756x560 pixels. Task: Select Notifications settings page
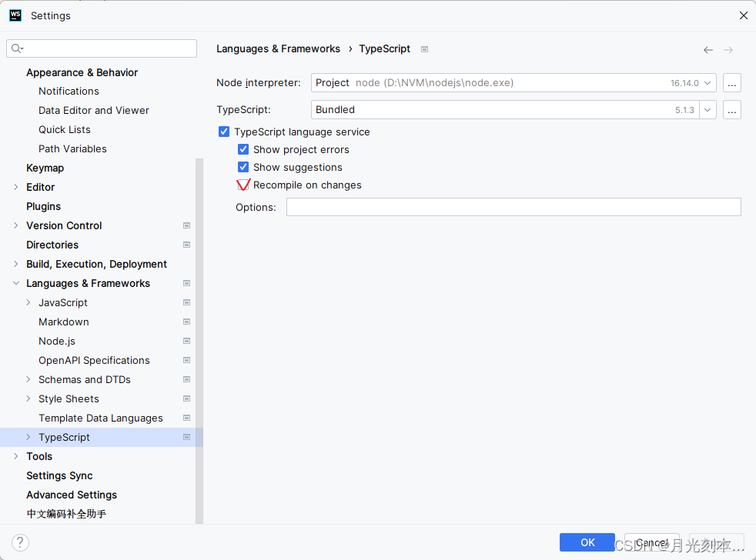click(69, 91)
